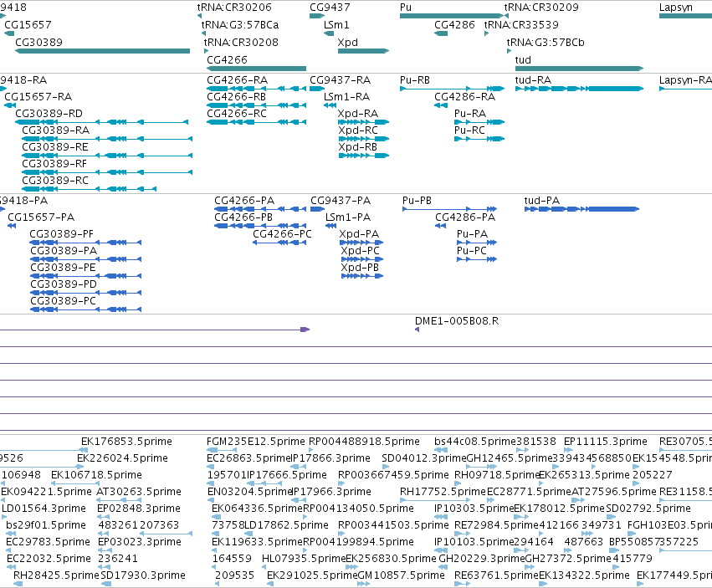Click the CG9437 gene label
The image size is (712, 588).
tap(330, 8)
